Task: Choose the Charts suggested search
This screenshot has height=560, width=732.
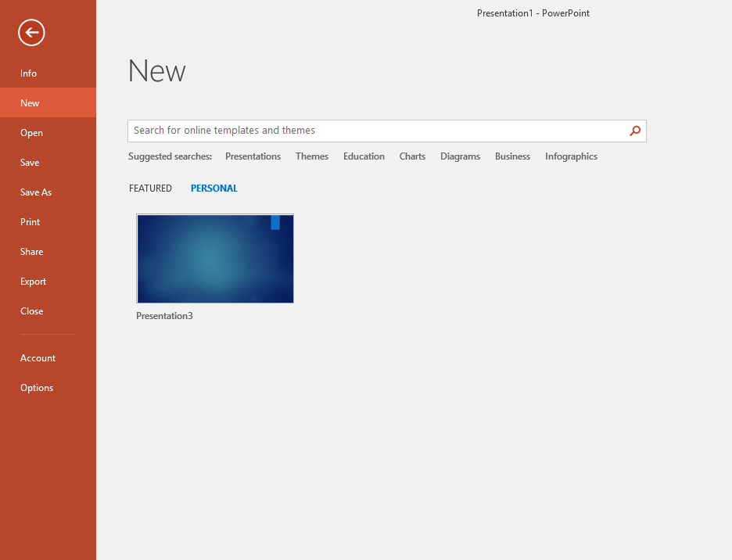Action: [x=412, y=156]
